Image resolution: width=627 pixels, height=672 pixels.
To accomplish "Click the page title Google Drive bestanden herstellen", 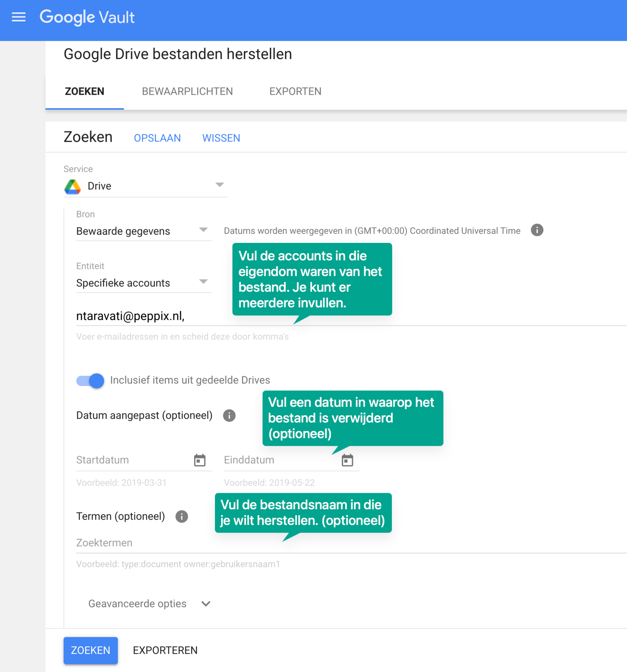I will coord(178,54).
